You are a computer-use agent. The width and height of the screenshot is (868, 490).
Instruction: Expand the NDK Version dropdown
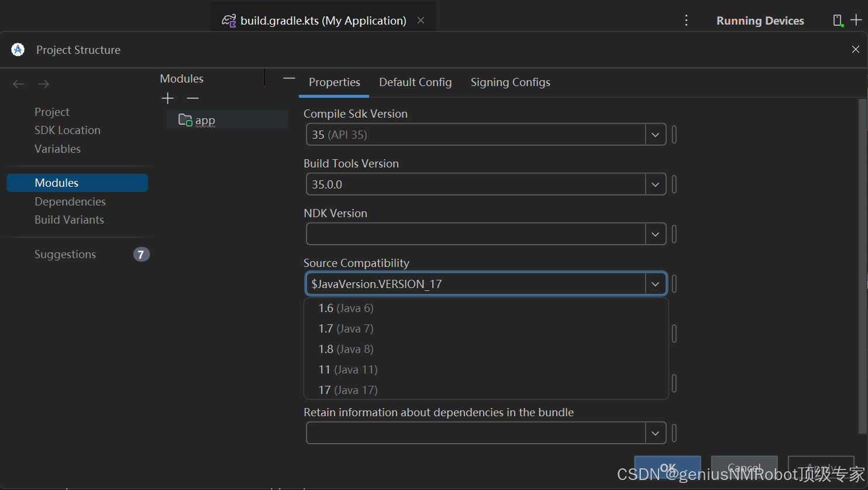[x=655, y=234]
